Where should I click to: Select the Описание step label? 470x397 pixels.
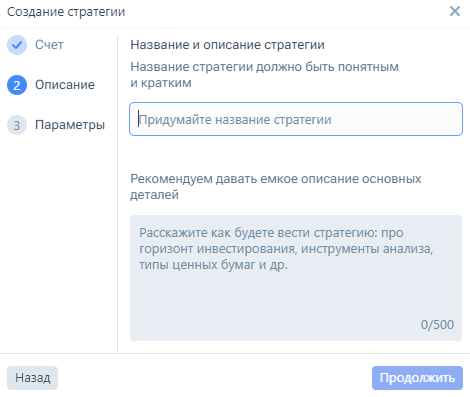[x=65, y=85]
